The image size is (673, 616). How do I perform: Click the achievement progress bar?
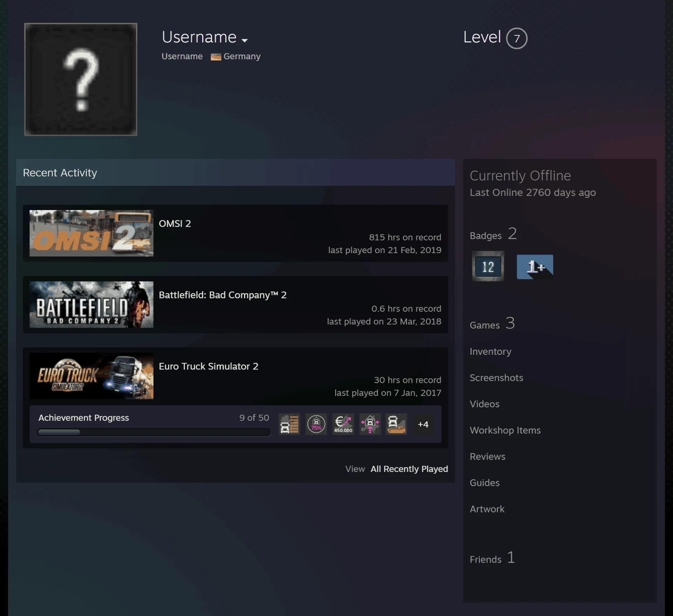point(154,432)
